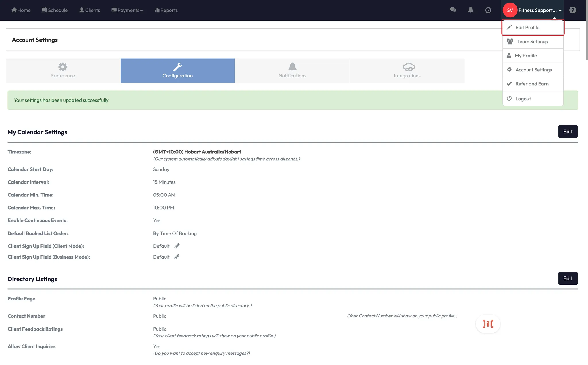Go to Schedule in navigation bar
The height and width of the screenshot is (365, 588).
click(x=55, y=10)
